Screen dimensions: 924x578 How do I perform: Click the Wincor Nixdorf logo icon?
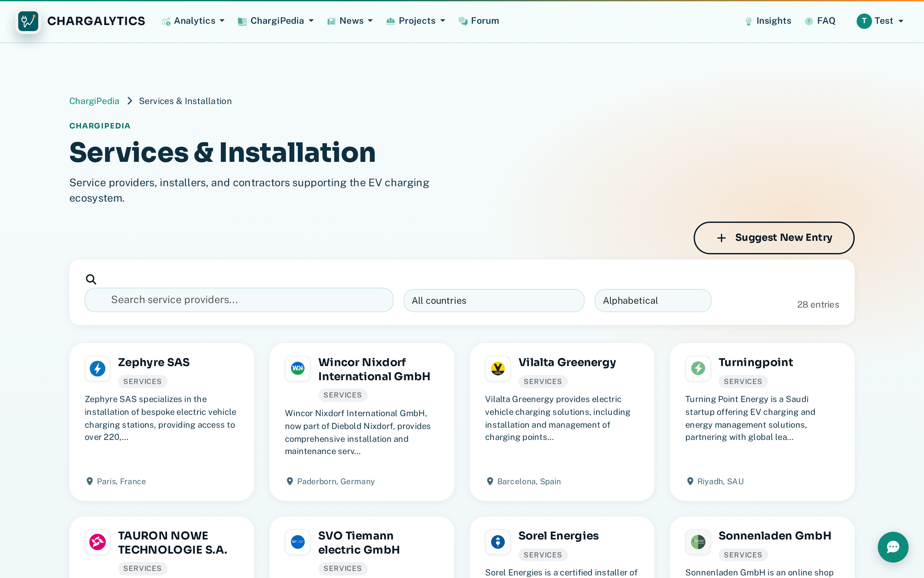pyautogui.click(x=297, y=369)
